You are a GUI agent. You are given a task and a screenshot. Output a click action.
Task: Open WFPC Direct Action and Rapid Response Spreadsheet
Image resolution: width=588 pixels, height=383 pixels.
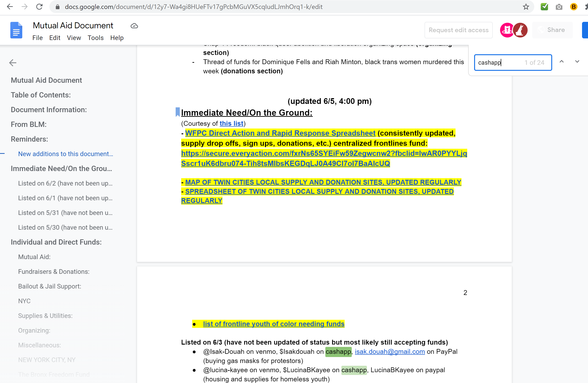[x=280, y=133]
